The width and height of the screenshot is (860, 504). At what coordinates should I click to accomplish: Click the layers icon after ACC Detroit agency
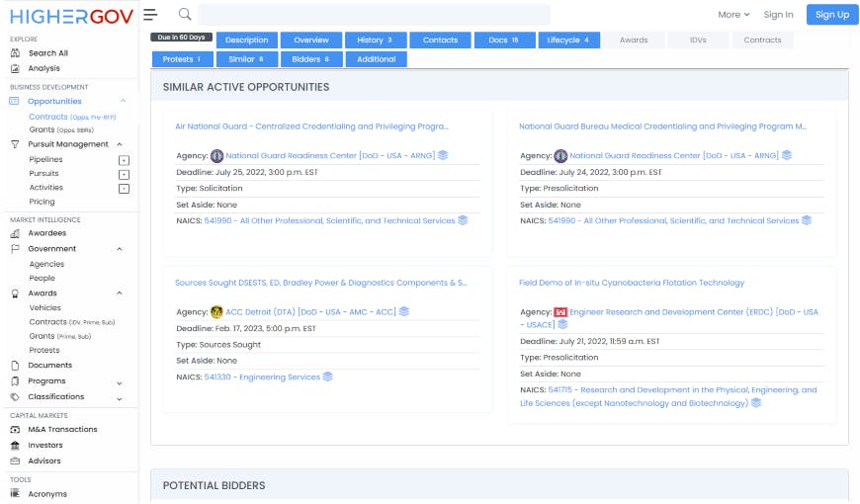(x=404, y=311)
